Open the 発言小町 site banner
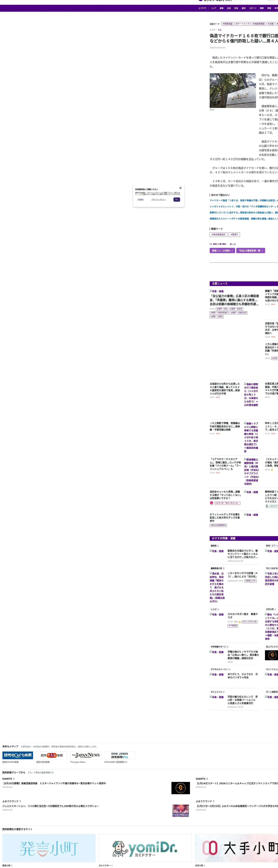Image resolution: width=278 pixels, height=868 pixels. click(49, 848)
